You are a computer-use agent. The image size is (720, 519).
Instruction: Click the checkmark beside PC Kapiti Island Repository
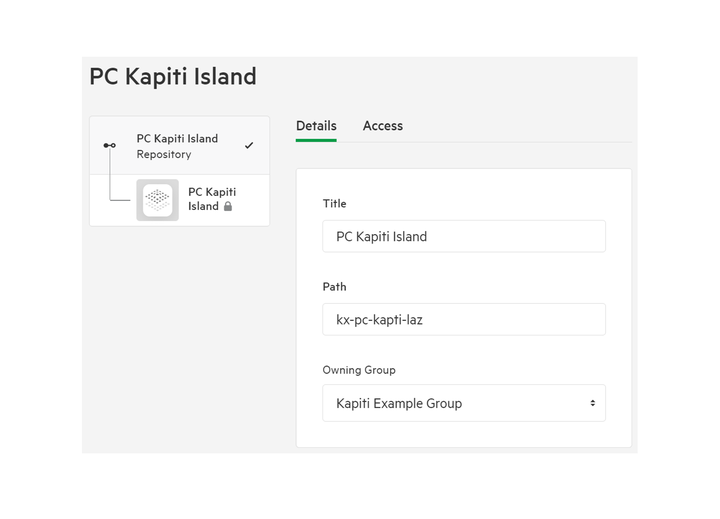[x=249, y=146]
